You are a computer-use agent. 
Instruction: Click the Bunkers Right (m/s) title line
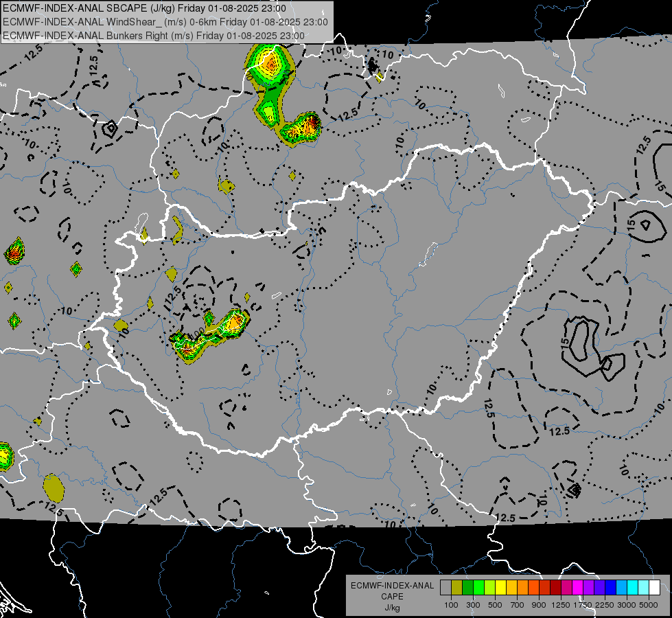[x=154, y=36]
